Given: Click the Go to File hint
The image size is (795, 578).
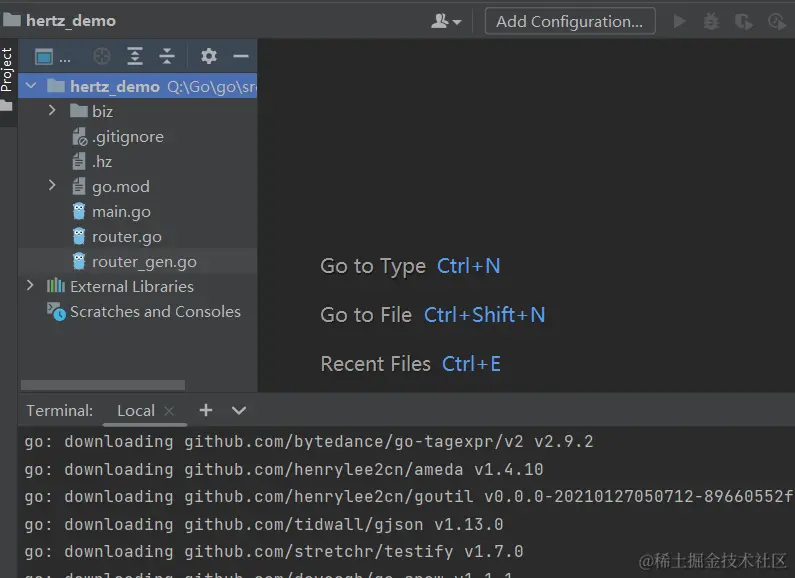Looking at the screenshot, I should pos(432,315).
